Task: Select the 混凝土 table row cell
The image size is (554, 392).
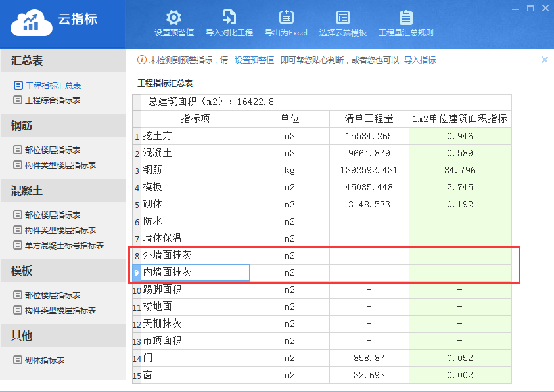Action: click(x=195, y=153)
